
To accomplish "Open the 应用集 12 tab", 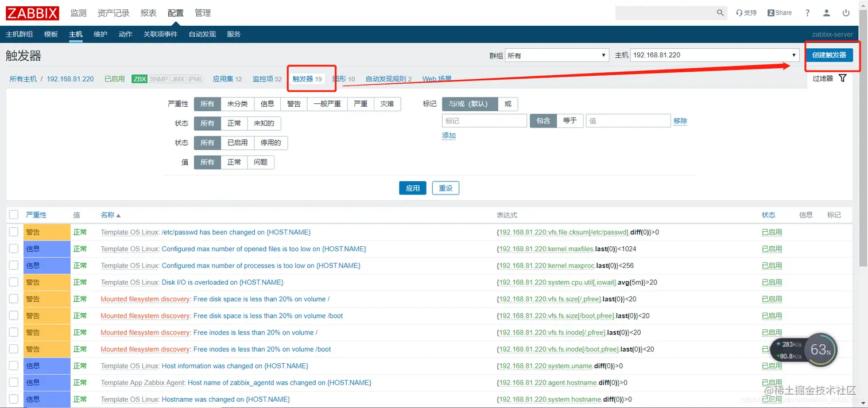I will click(227, 79).
